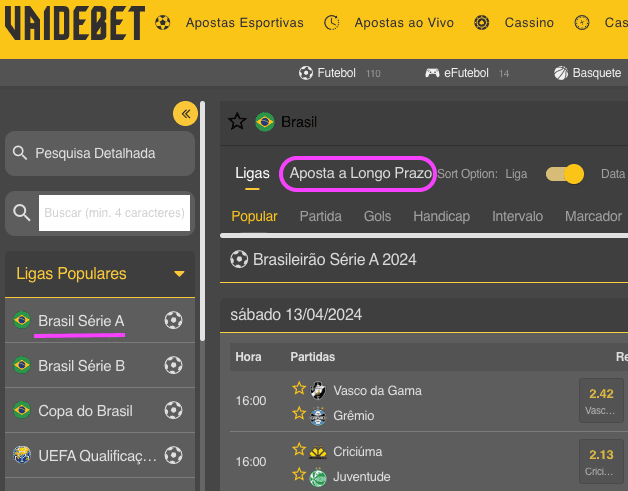The image size is (628, 491).
Task: Collapse the sidebar with double-chevron button
Action: click(185, 114)
